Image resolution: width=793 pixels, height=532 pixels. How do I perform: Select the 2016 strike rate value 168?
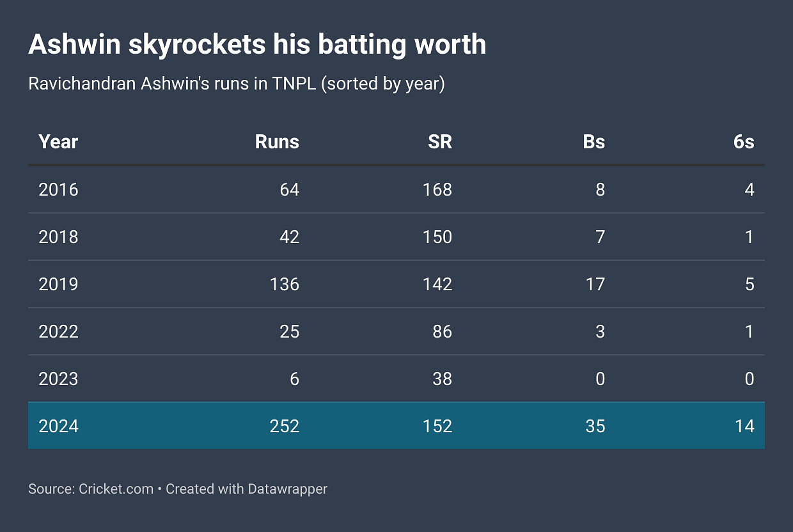[x=437, y=189]
